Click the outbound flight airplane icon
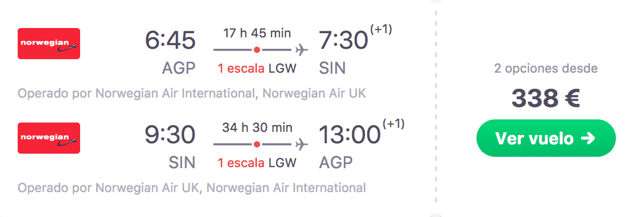 tap(301, 50)
